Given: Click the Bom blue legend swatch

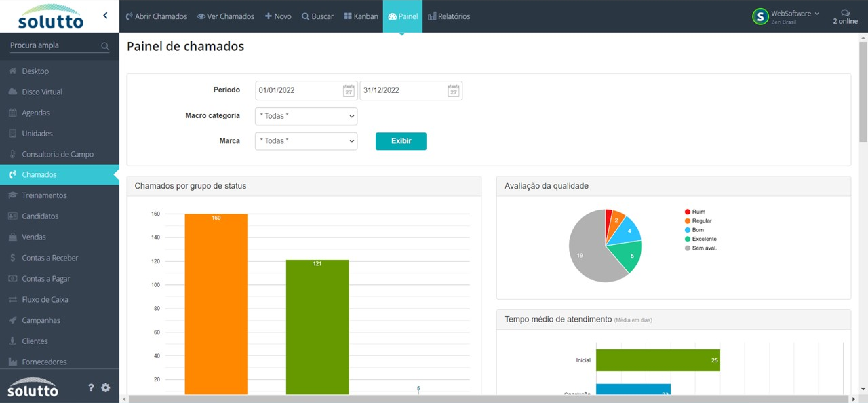Looking at the screenshot, I should pos(687,230).
